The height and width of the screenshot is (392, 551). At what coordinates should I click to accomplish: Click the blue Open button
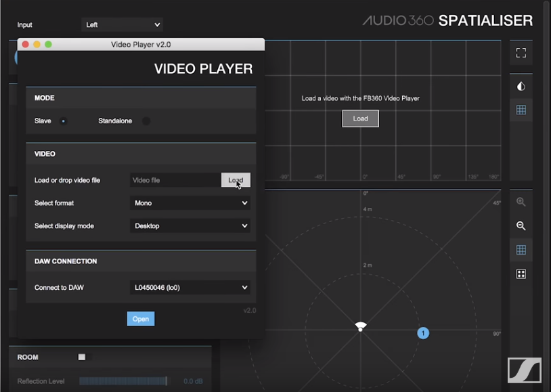tap(141, 319)
